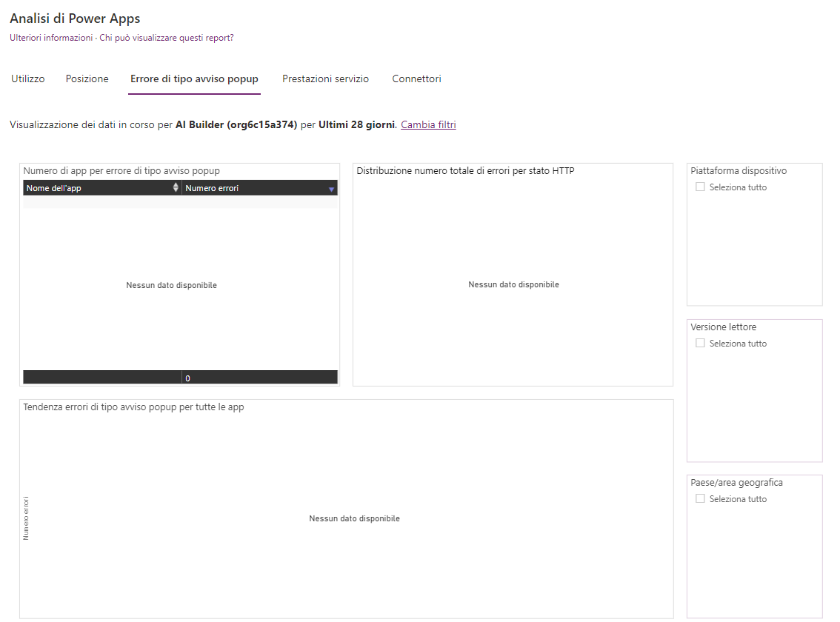840x622 pixels.
Task: Open the Connettori tab
Action: (416, 78)
